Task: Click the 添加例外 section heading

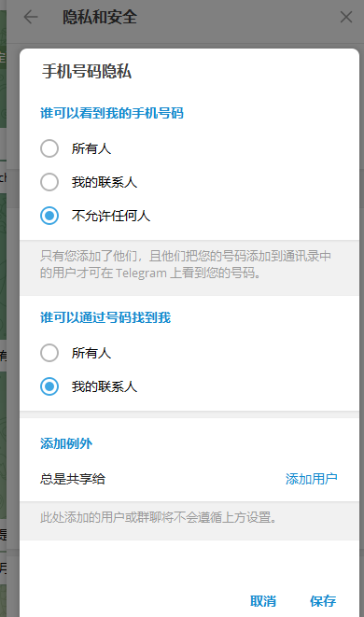Action: pos(66,443)
